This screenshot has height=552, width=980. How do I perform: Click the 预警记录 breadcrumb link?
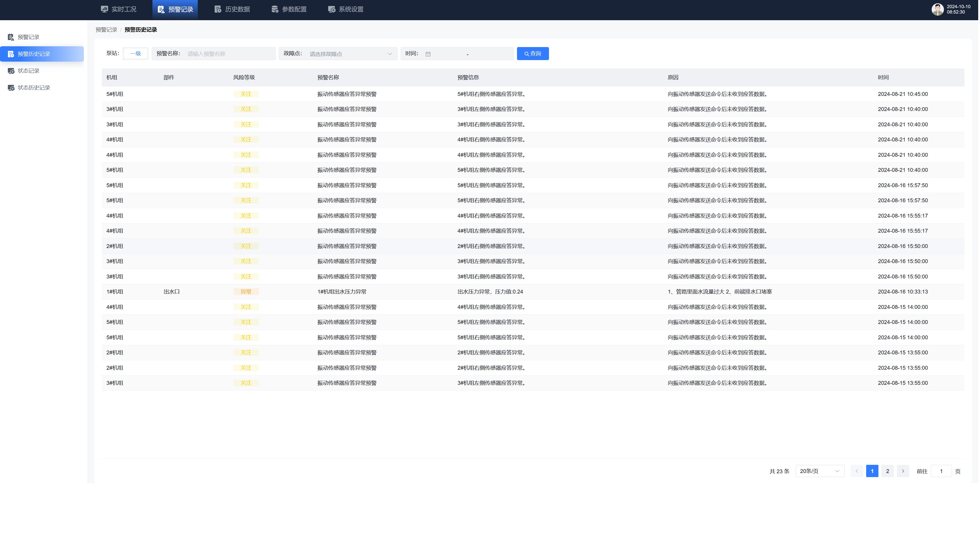(106, 30)
